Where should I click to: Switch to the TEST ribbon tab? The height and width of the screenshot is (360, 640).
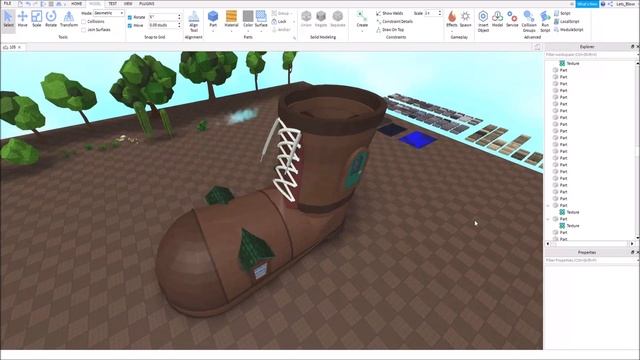tap(112, 4)
